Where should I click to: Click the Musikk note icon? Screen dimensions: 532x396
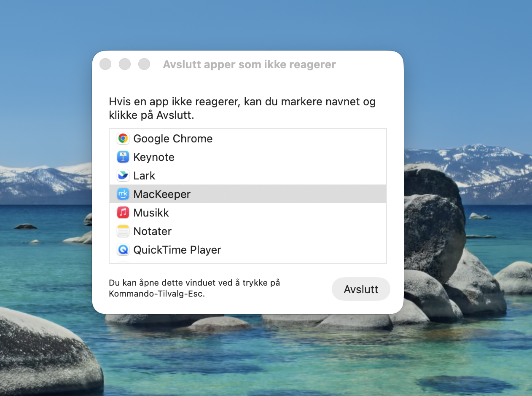pyautogui.click(x=123, y=213)
